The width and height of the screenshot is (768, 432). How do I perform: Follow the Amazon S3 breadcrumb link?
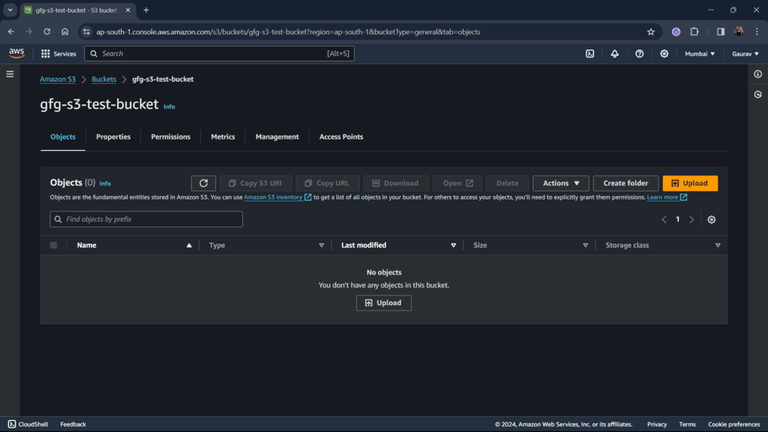58,79
